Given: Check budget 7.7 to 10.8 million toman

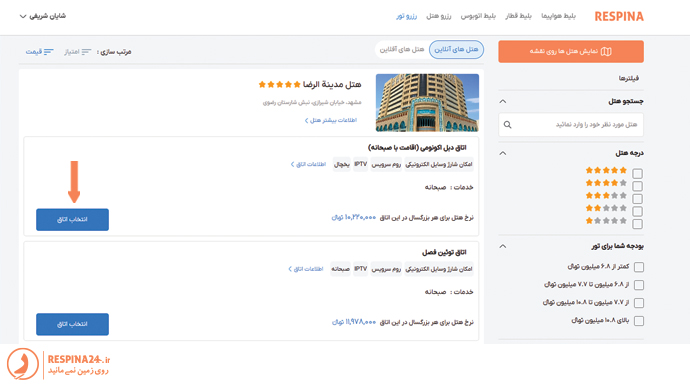Looking at the screenshot, I should (639, 303).
